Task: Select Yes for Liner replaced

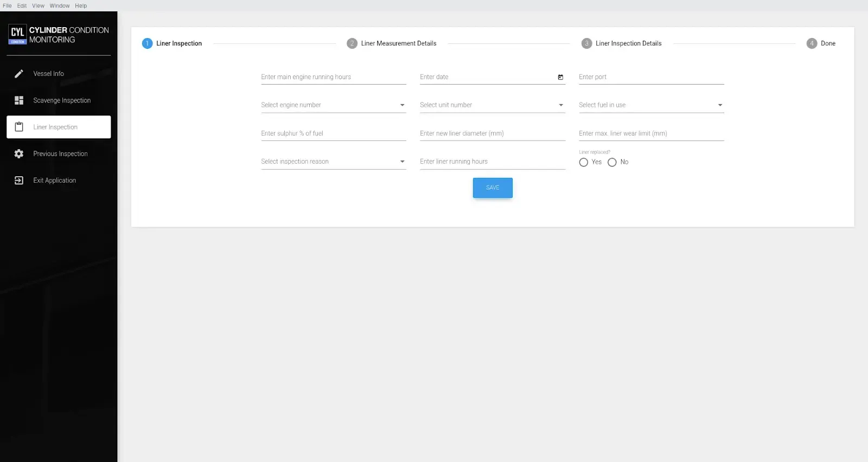Action: (584, 162)
